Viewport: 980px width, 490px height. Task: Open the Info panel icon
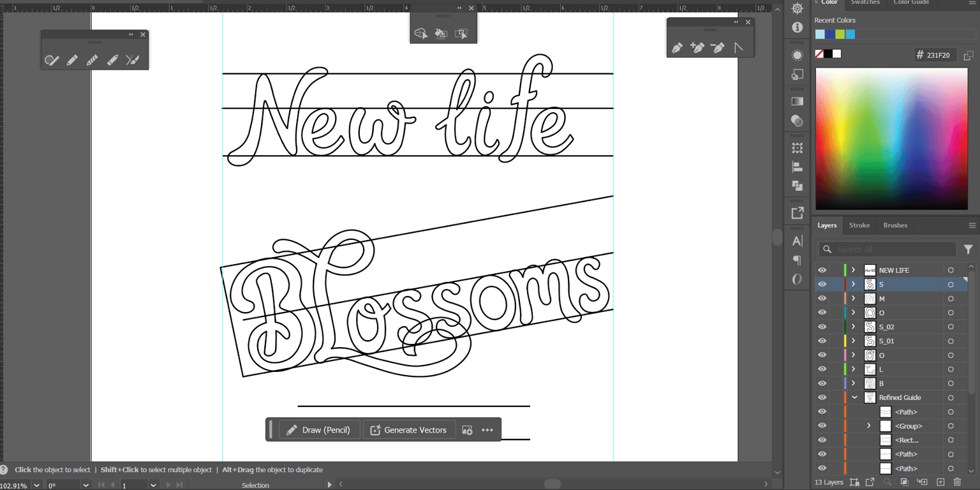(x=797, y=27)
